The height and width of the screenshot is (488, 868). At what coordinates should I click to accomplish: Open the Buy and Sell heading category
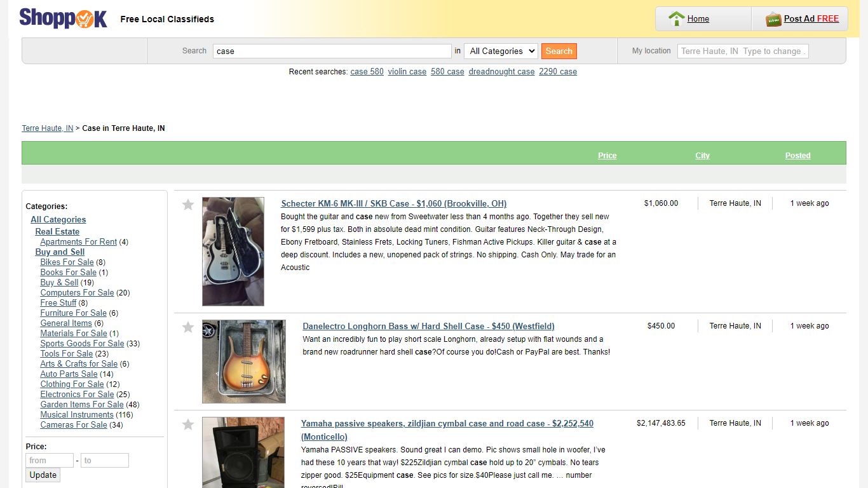(x=60, y=252)
